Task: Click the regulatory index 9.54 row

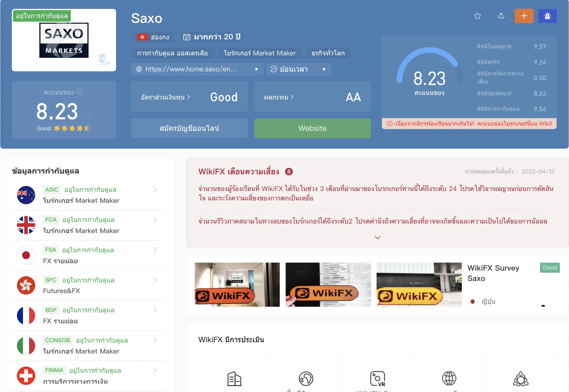Action: click(x=512, y=109)
